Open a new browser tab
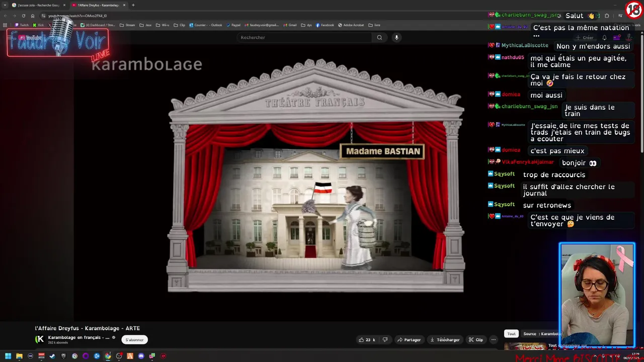Viewport: 644px width, 362px height. click(x=133, y=5)
